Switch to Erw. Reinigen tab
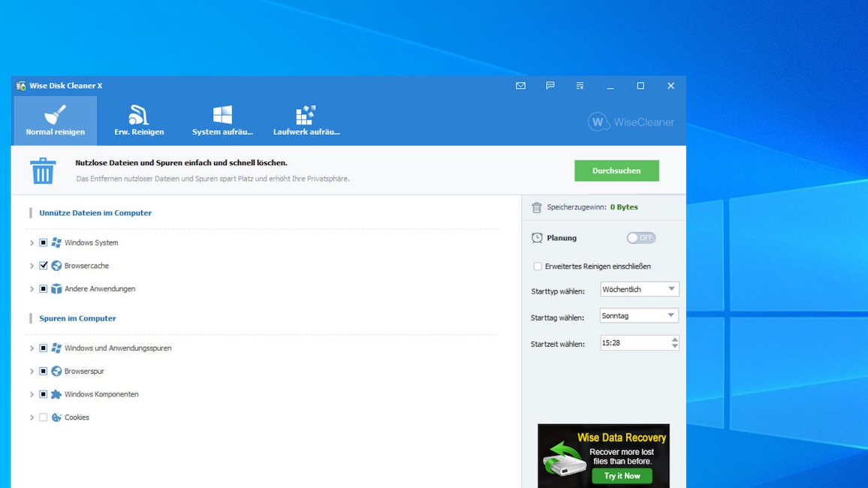The image size is (868, 488). pos(139,120)
